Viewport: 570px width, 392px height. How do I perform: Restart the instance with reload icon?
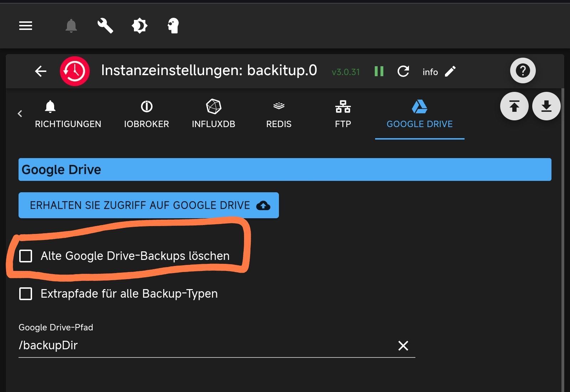click(403, 71)
